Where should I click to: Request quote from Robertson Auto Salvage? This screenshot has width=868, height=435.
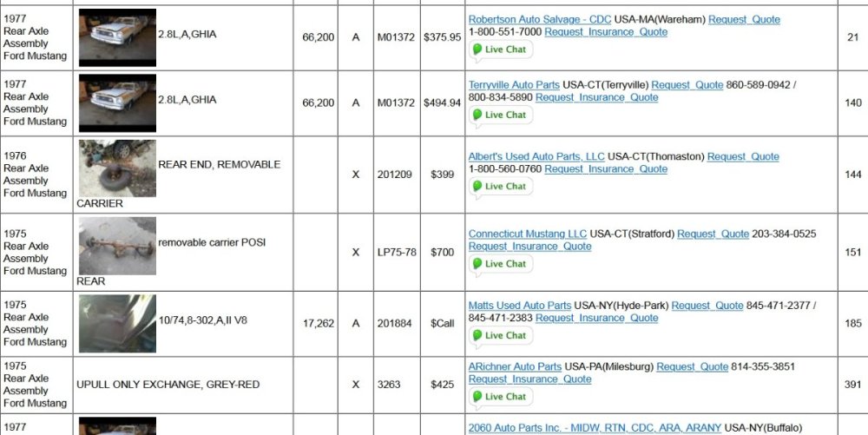(x=744, y=19)
